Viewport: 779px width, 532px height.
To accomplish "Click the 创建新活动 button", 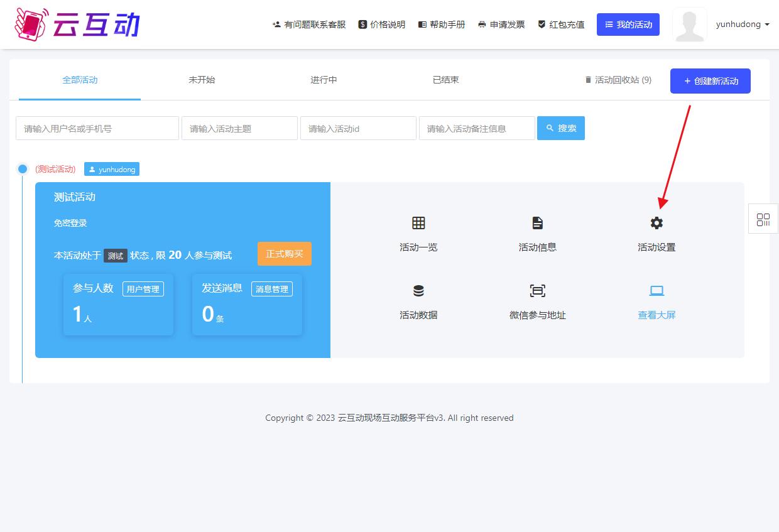I will (x=710, y=81).
